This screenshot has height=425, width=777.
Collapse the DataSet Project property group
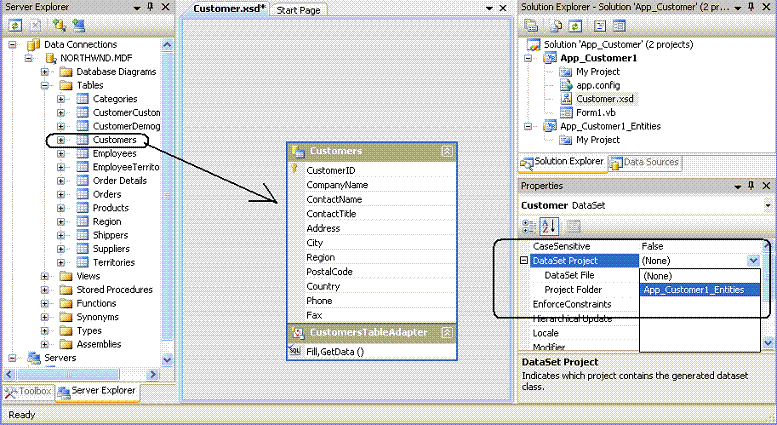point(524,260)
